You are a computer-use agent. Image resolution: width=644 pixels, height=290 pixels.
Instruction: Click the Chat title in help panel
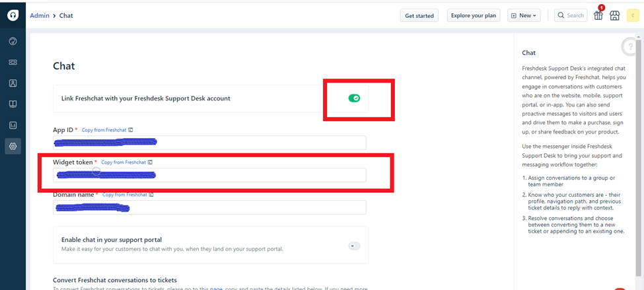[x=528, y=53]
